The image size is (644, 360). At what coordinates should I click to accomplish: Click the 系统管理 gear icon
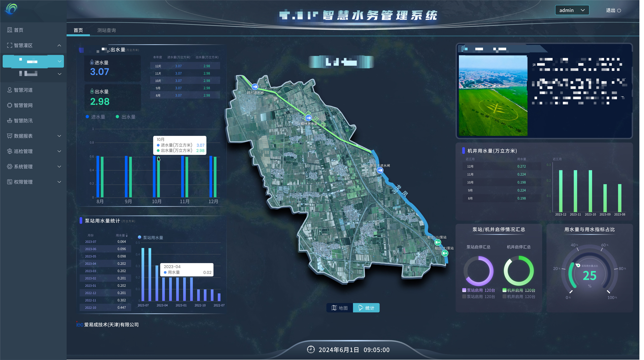(x=10, y=167)
